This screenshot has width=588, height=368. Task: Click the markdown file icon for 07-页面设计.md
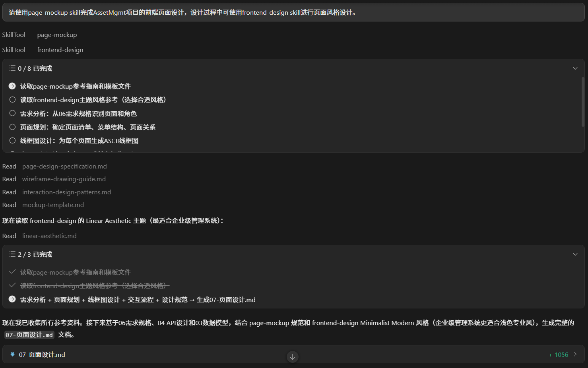[12, 354]
